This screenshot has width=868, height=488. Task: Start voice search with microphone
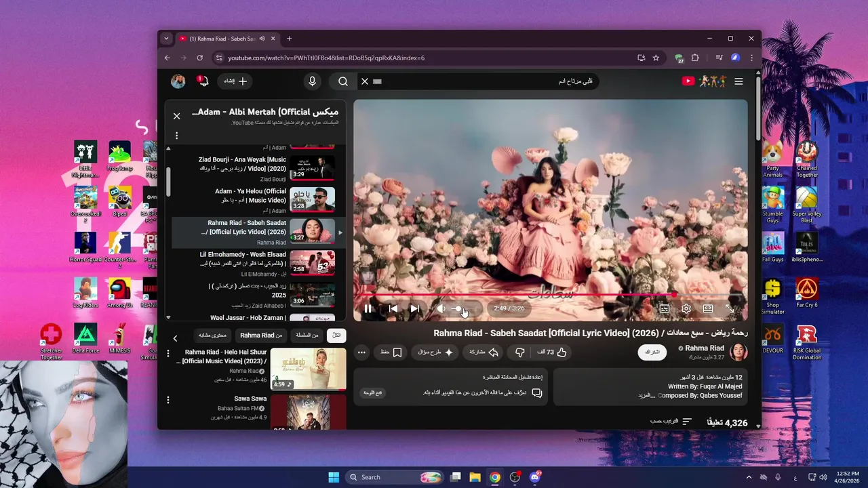312,81
